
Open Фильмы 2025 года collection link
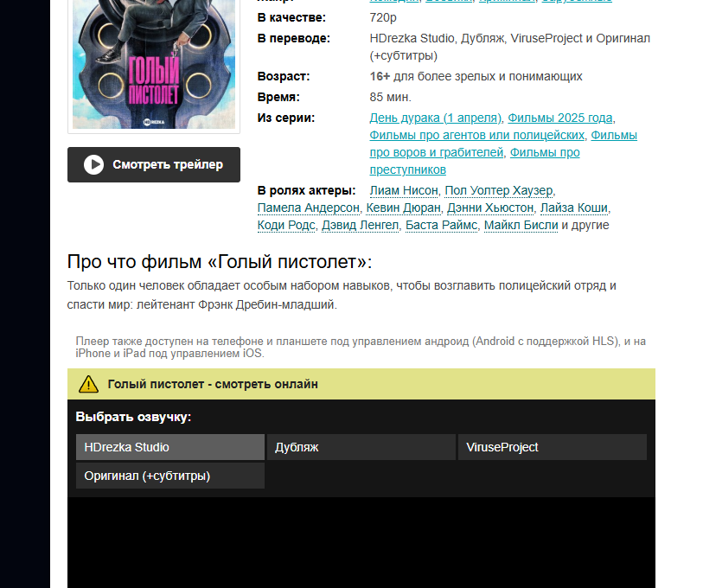tap(560, 118)
